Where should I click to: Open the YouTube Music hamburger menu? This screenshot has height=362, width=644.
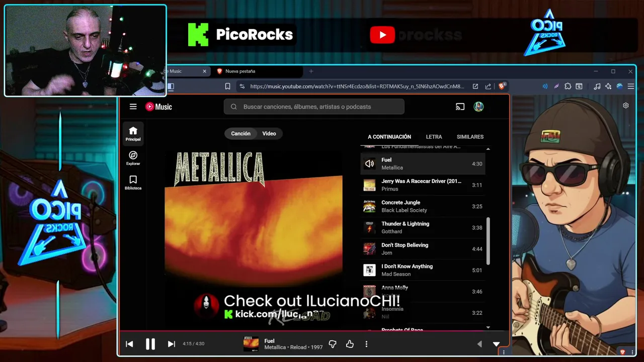(133, 107)
